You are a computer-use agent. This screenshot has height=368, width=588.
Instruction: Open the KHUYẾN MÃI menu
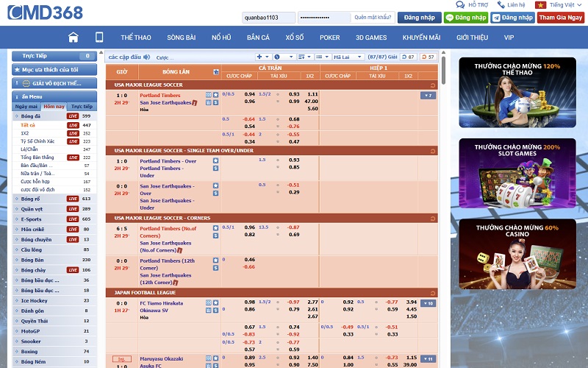coord(421,38)
